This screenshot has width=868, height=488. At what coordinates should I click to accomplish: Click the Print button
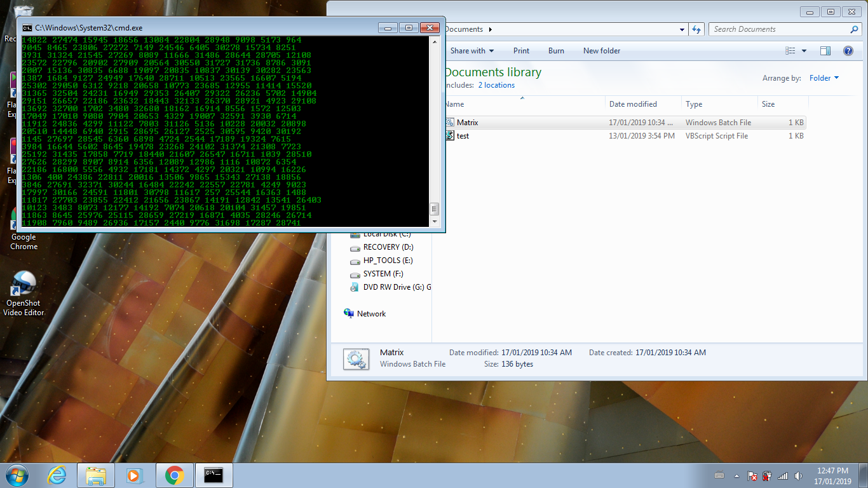(521, 51)
